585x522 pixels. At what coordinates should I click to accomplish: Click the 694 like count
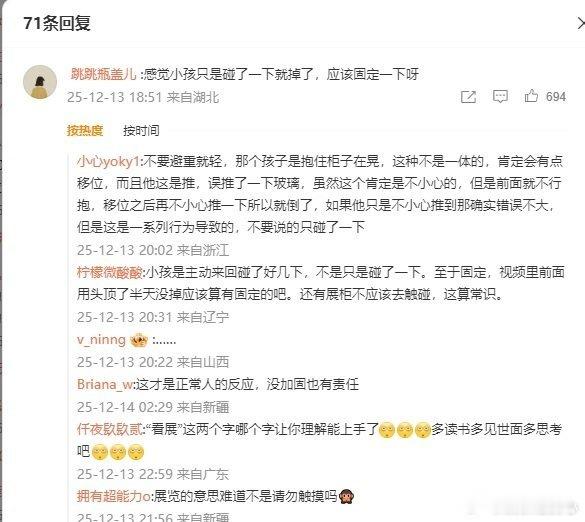[556, 97]
